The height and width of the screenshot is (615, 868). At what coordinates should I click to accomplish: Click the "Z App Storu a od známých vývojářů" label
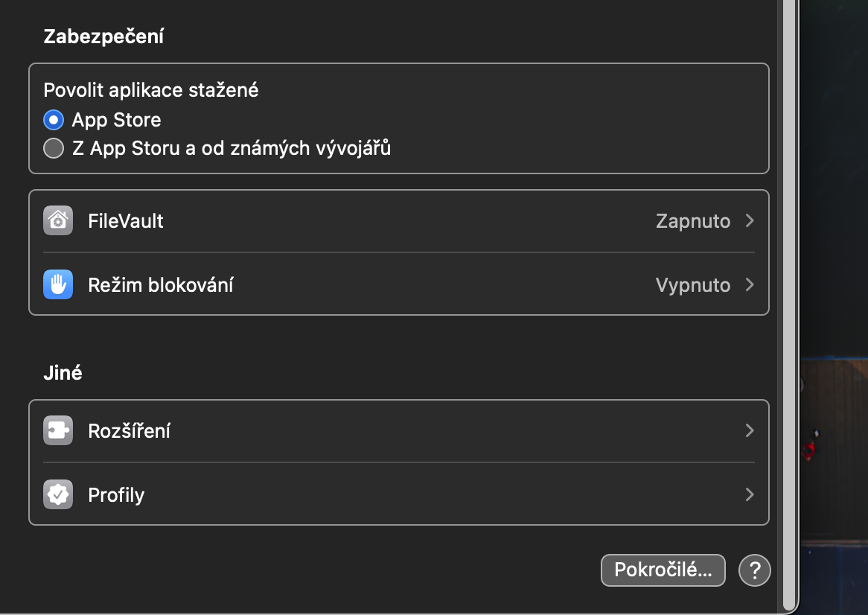coord(232,148)
